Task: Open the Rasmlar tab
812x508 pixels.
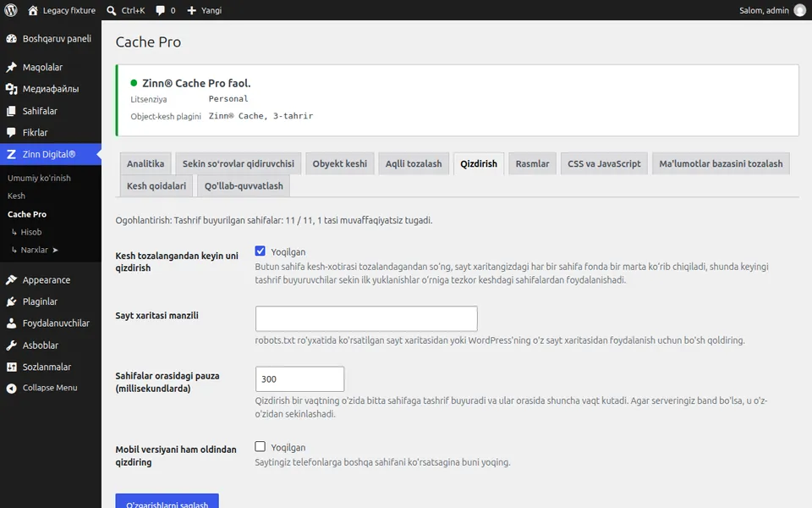Action: coord(532,163)
